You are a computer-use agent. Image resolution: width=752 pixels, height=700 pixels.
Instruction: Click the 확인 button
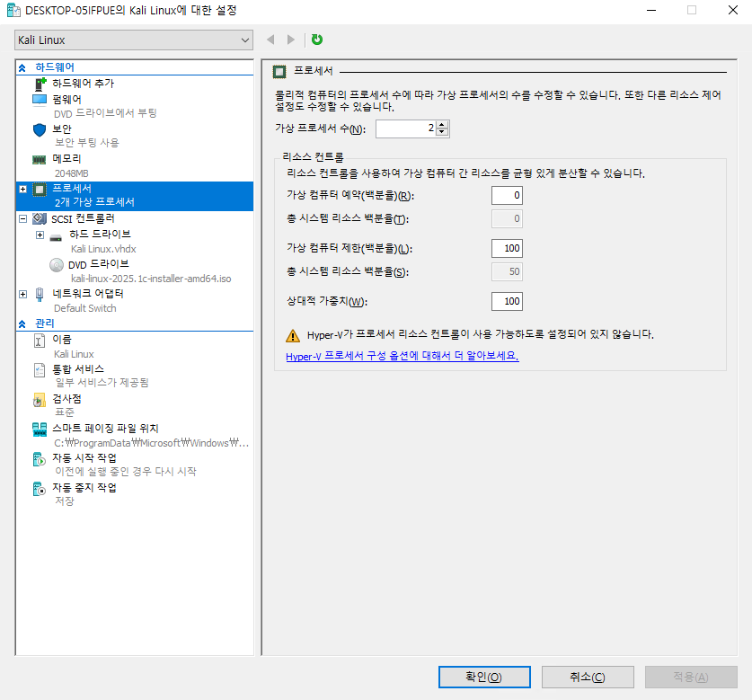click(484, 677)
